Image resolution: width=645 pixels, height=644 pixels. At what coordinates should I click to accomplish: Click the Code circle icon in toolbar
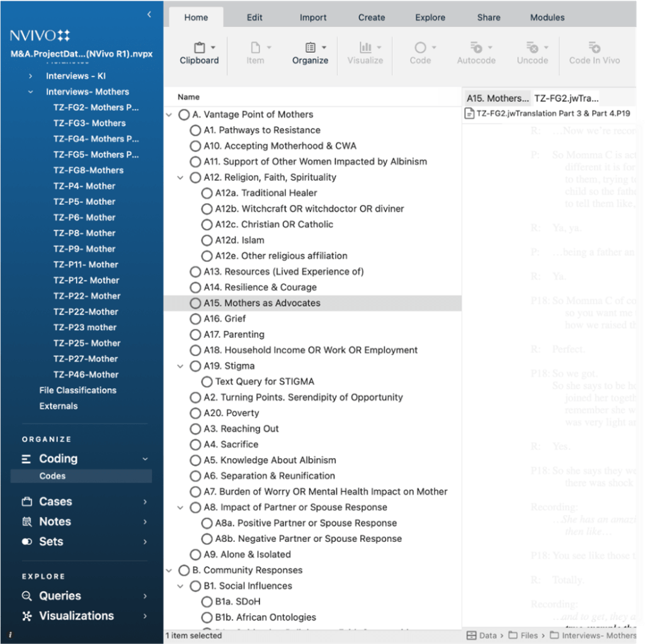(420, 48)
